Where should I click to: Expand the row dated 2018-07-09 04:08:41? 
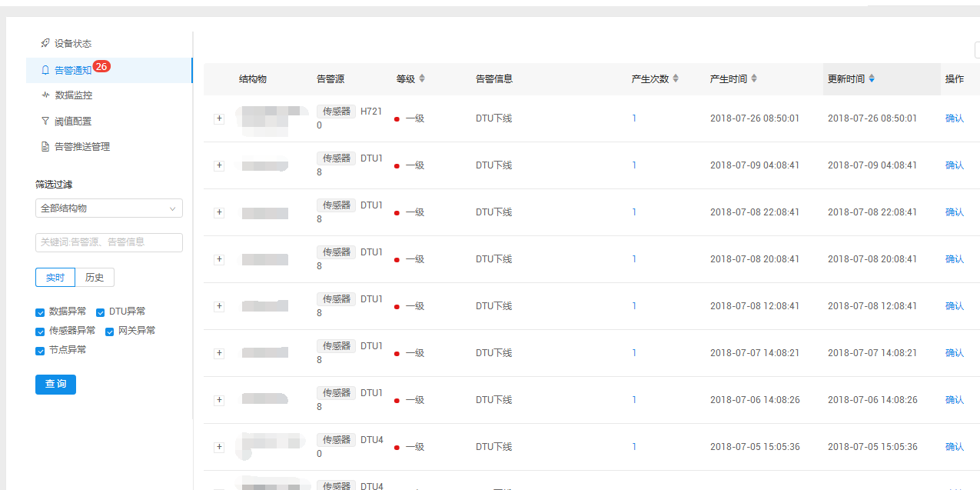219,165
